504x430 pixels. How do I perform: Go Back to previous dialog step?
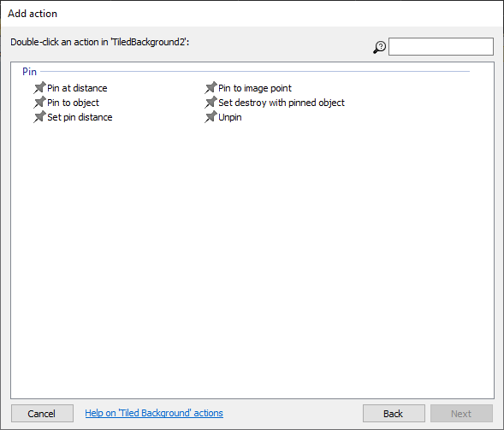(394, 413)
